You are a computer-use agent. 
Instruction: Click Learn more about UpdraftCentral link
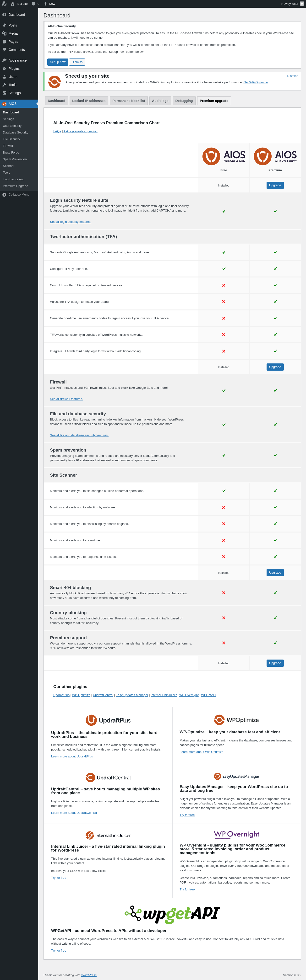click(74, 813)
